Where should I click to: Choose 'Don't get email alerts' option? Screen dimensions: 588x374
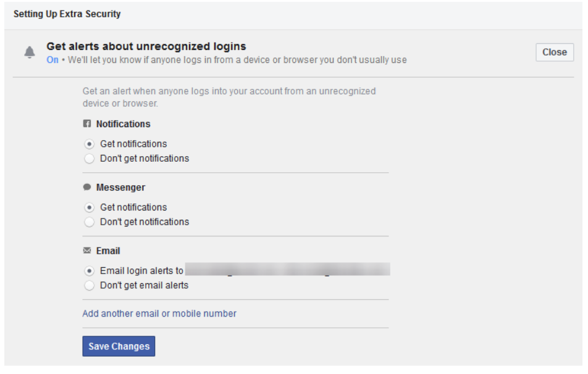(90, 286)
